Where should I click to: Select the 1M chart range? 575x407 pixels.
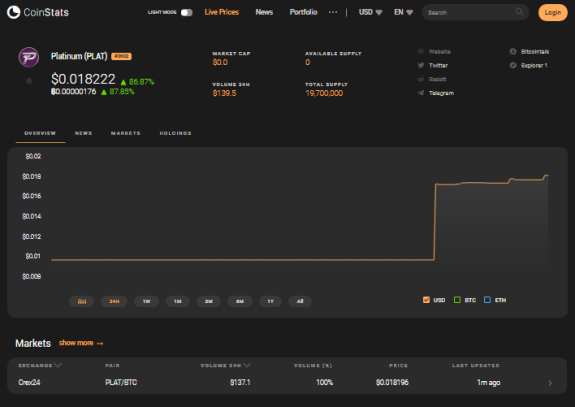178,301
